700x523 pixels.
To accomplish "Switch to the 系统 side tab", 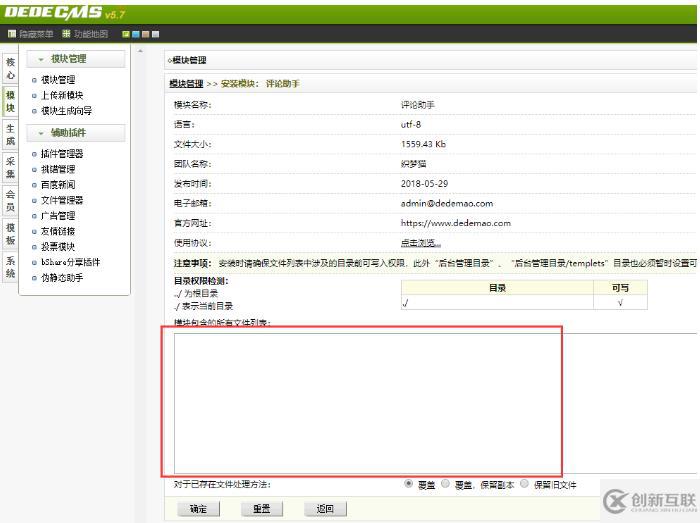I will click(x=10, y=266).
